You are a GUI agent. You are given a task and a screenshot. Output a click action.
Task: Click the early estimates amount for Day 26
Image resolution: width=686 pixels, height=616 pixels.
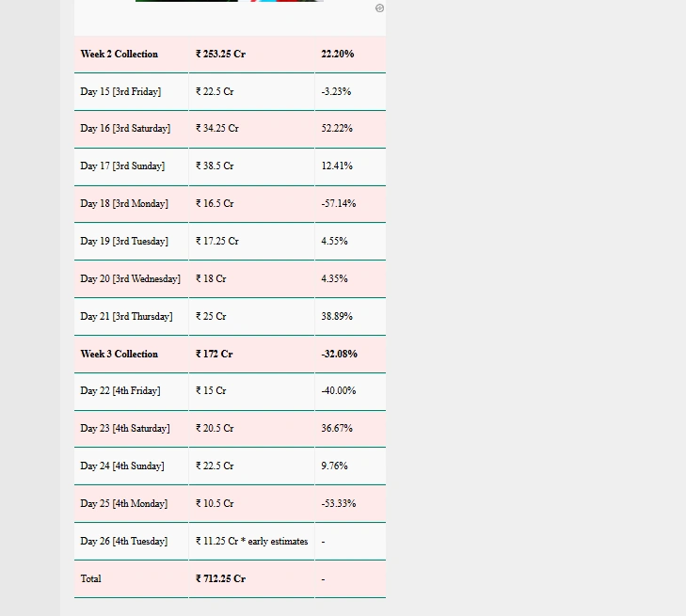click(251, 541)
